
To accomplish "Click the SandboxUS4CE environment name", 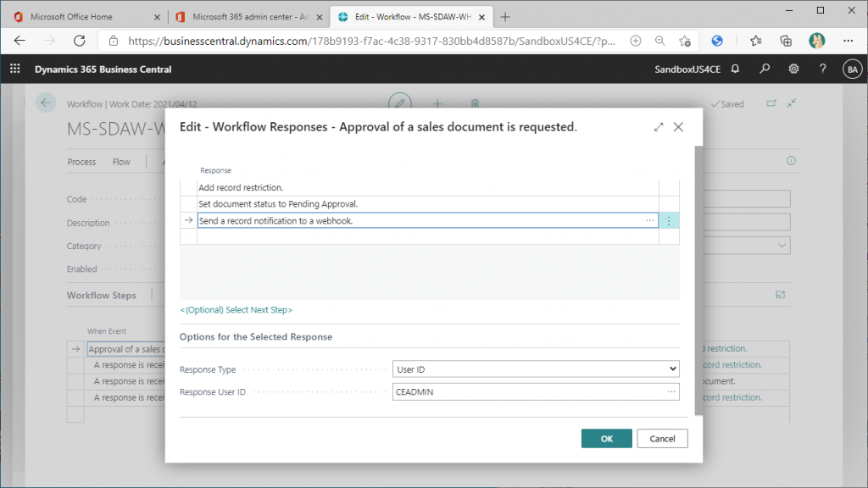I will [687, 69].
